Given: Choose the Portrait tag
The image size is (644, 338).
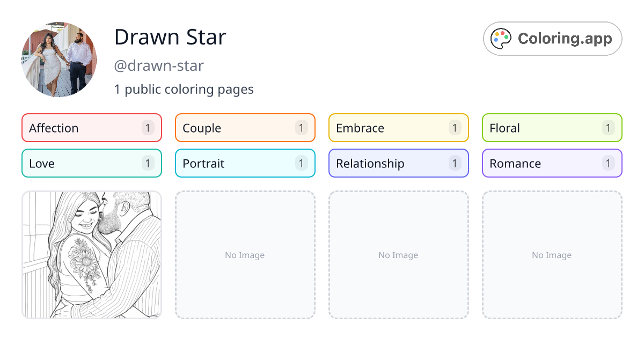Looking at the screenshot, I should click(x=245, y=163).
